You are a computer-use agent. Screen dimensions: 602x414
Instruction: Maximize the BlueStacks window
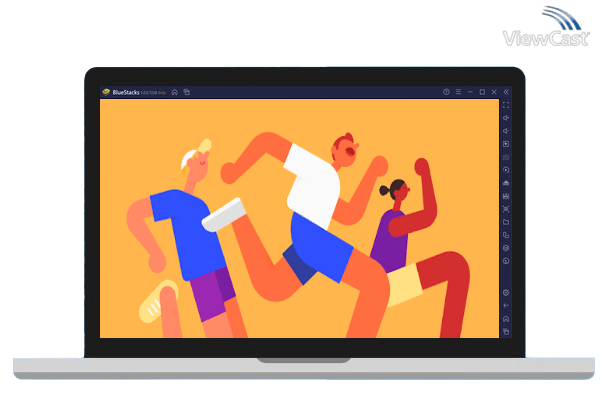[482, 92]
